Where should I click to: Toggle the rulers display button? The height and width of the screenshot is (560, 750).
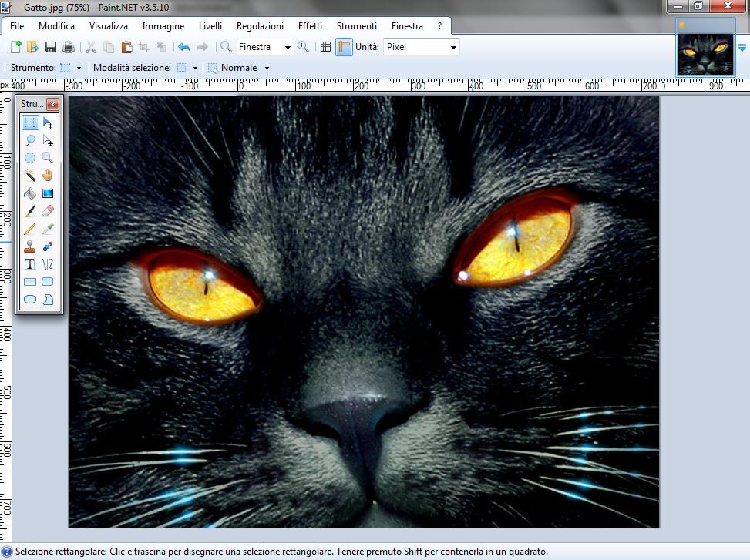(x=344, y=47)
